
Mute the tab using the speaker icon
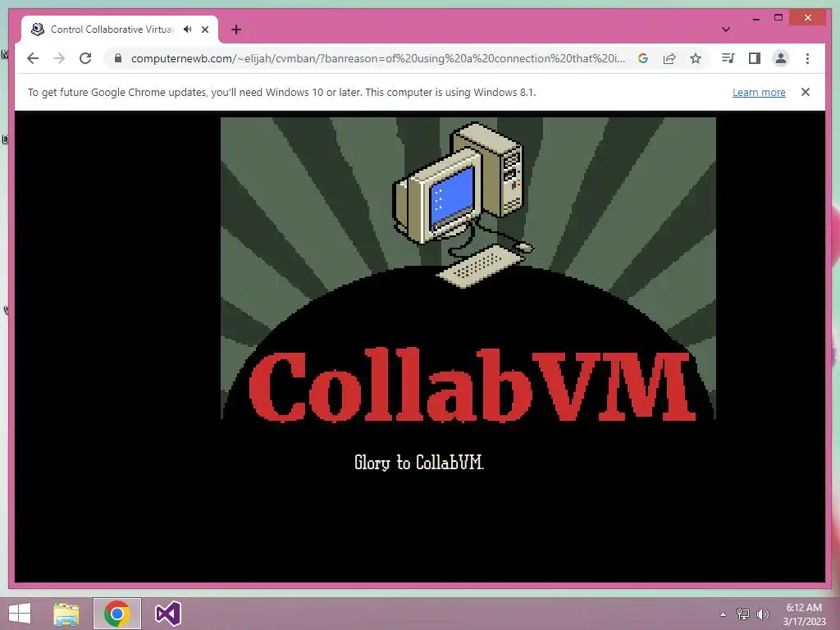[x=188, y=30]
